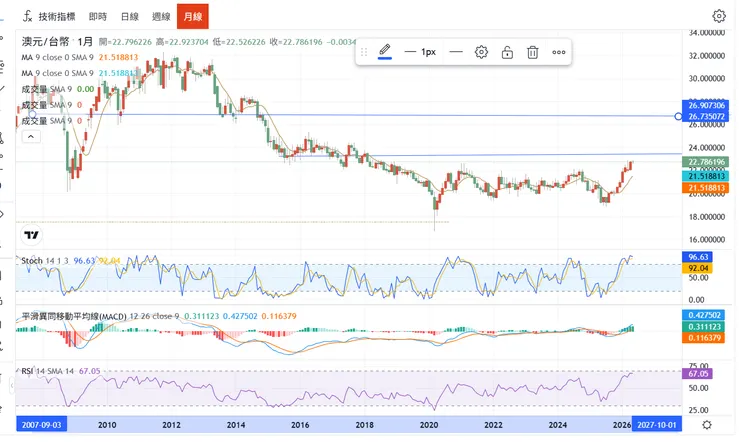The image size is (740, 442).
Task: Switch to the 即時 timeframe tab
Action: point(98,17)
